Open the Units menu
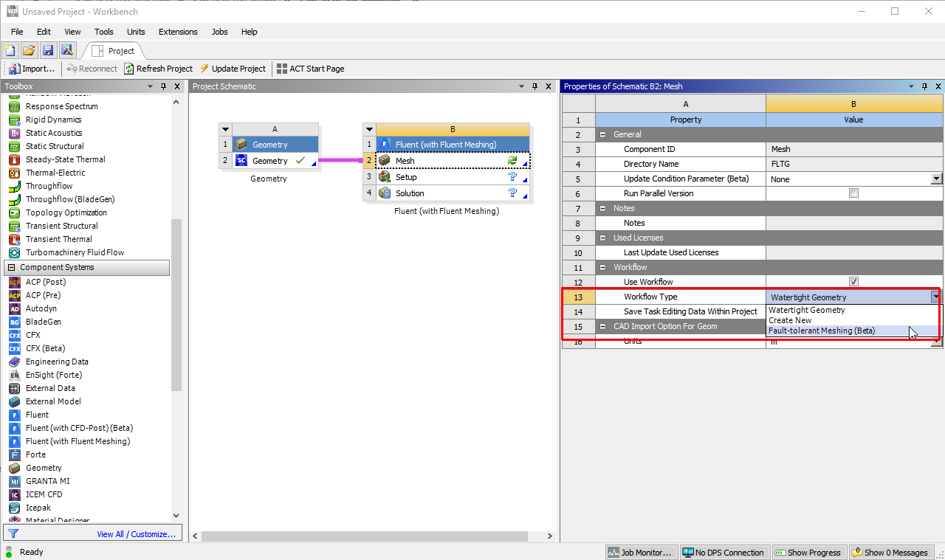This screenshot has width=945, height=560. [x=136, y=32]
